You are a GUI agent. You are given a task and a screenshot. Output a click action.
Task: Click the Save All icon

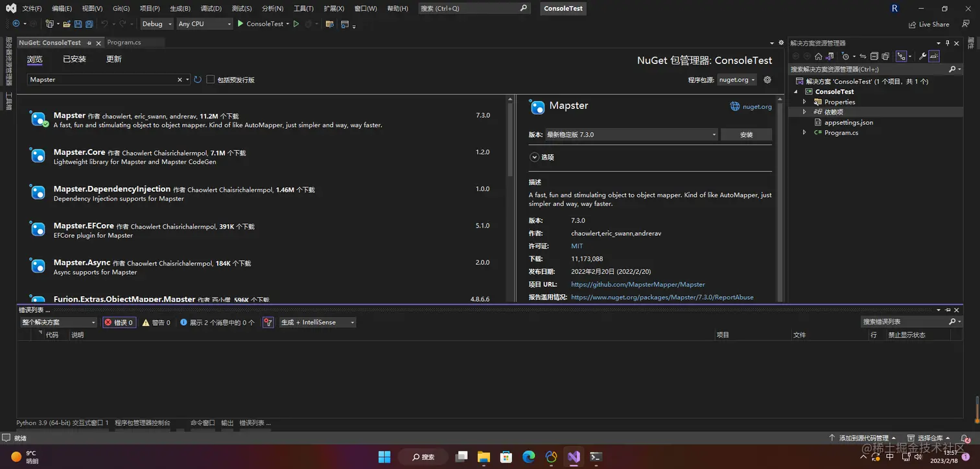(89, 24)
